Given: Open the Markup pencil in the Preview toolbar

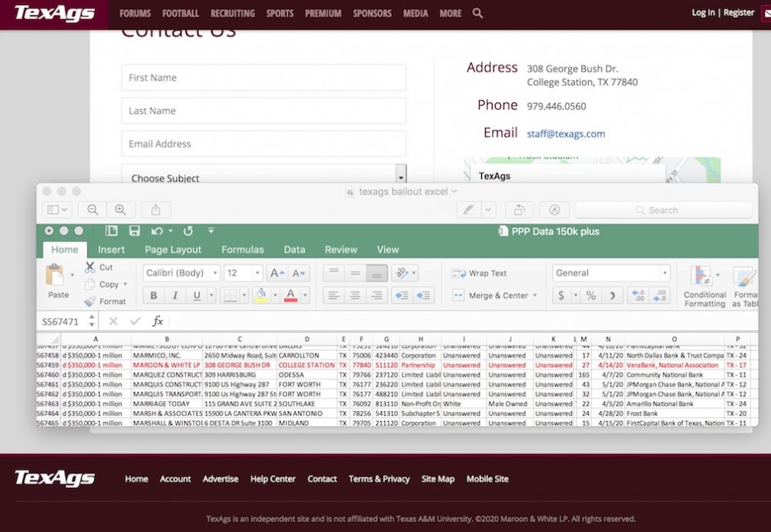Looking at the screenshot, I should point(469,210).
